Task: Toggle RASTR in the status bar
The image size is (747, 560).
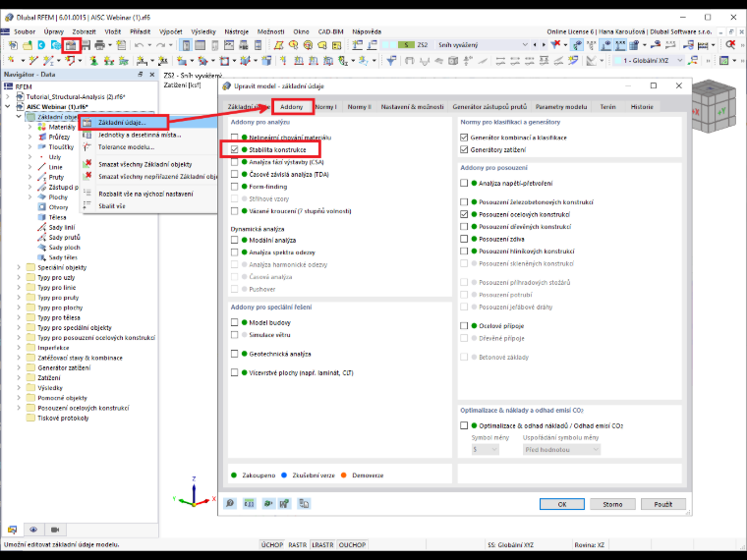Action: coord(297,544)
